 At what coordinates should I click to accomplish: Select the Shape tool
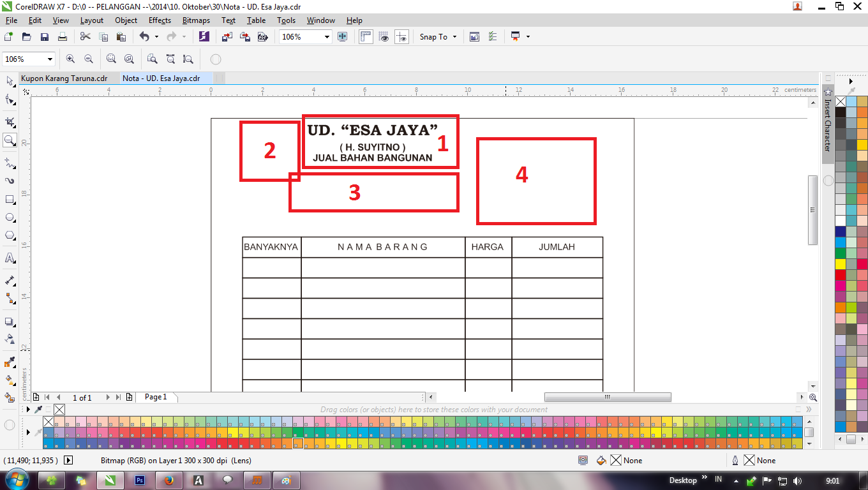click(10, 101)
